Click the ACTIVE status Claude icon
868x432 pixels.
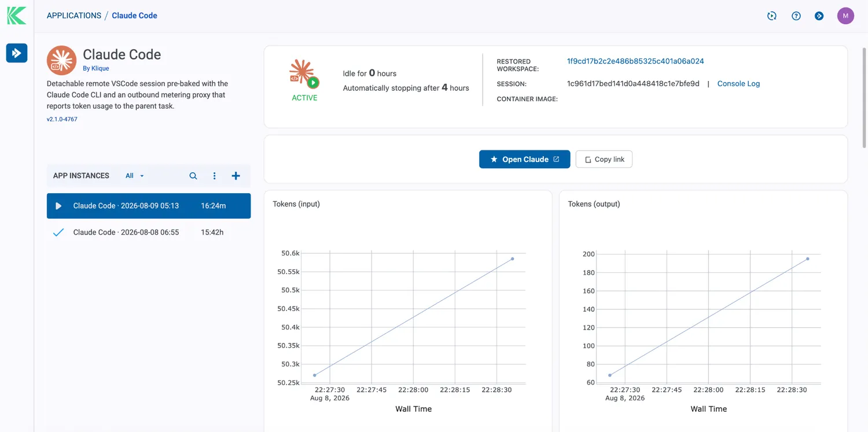click(x=304, y=73)
